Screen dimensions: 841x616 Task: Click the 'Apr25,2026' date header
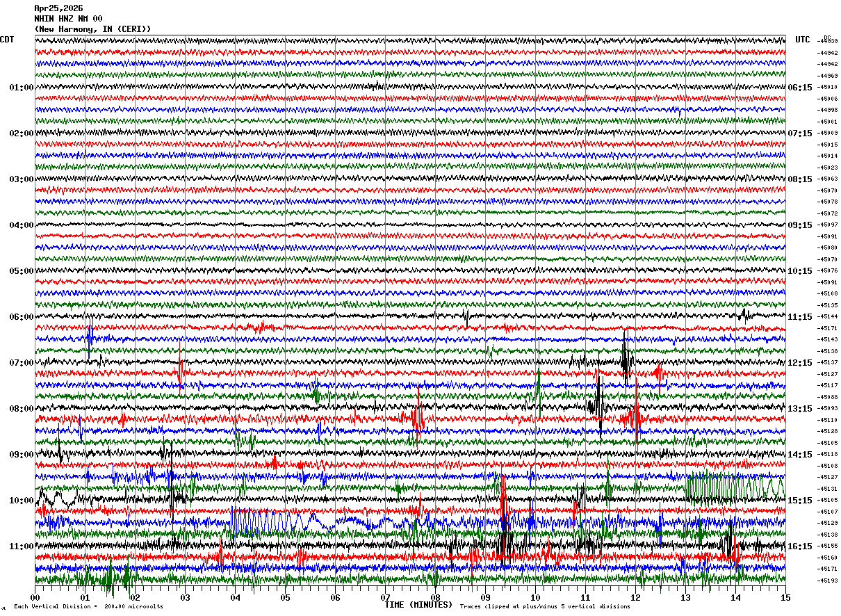58,8
